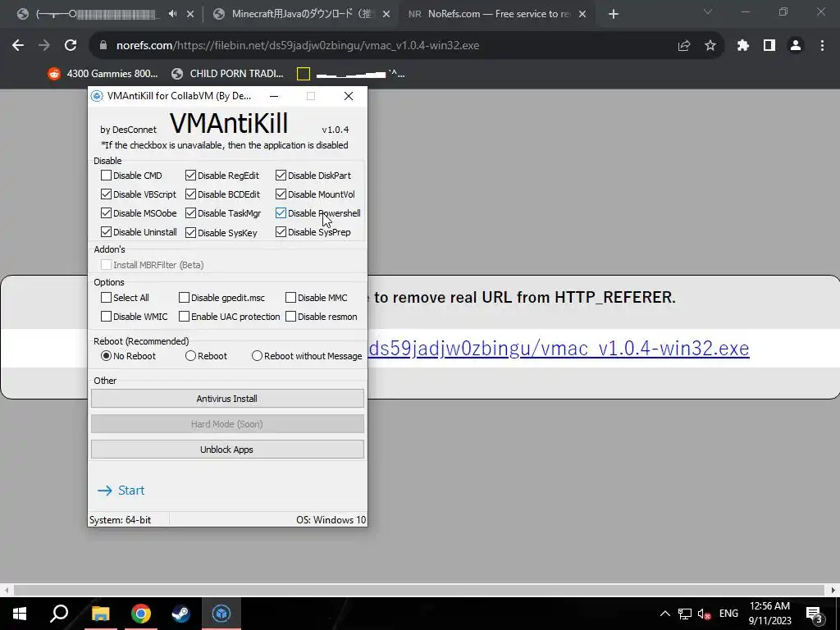Uncheck Disable SysKey
Image resolution: width=840 pixels, height=630 pixels.
coord(190,232)
